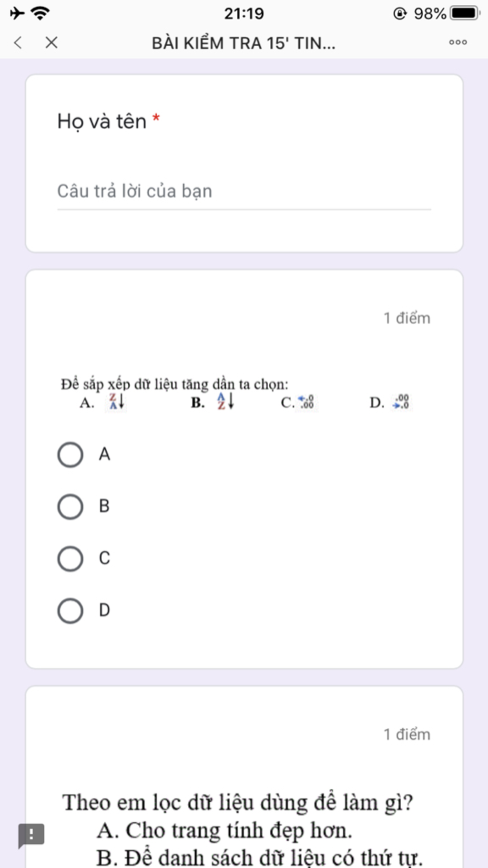Focus the 'Câu trả lời của bạn' field
This screenshot has width=488, height=868.
[x=244, y=192]
